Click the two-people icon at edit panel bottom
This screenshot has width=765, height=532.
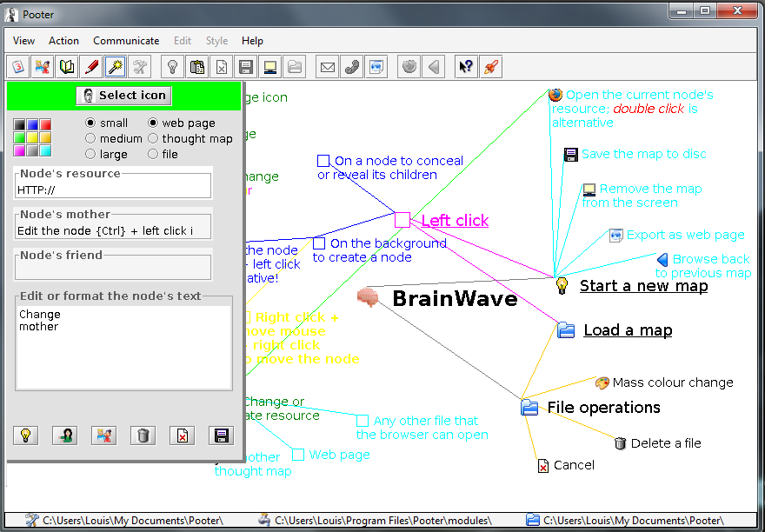(104, 436)
